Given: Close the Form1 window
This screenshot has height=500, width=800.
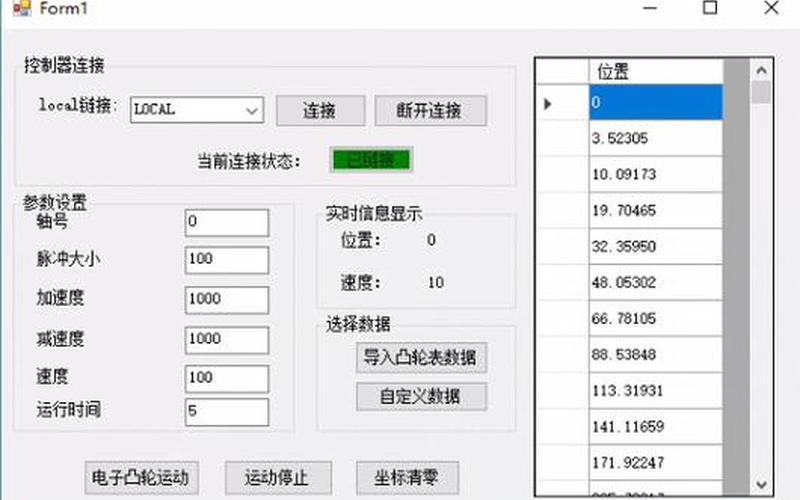Looking at the screenshot, I should 771,8.
